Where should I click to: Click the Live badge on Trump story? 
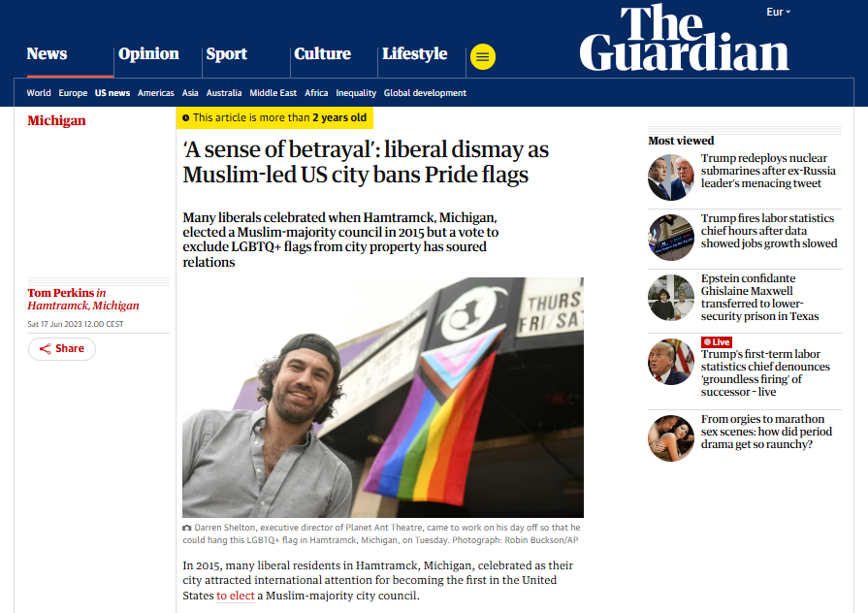(x=717, y=342)
